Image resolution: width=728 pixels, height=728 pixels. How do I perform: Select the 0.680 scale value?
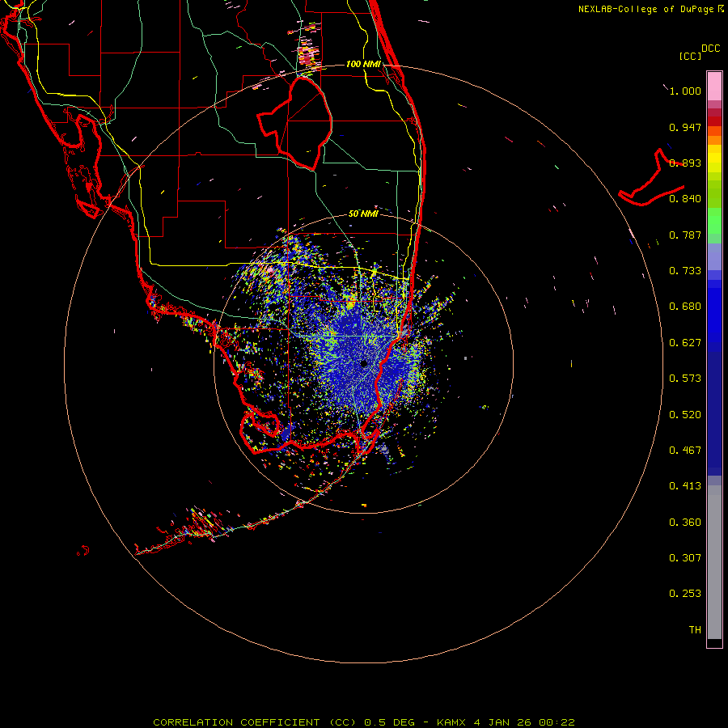[x=685, y=307]
